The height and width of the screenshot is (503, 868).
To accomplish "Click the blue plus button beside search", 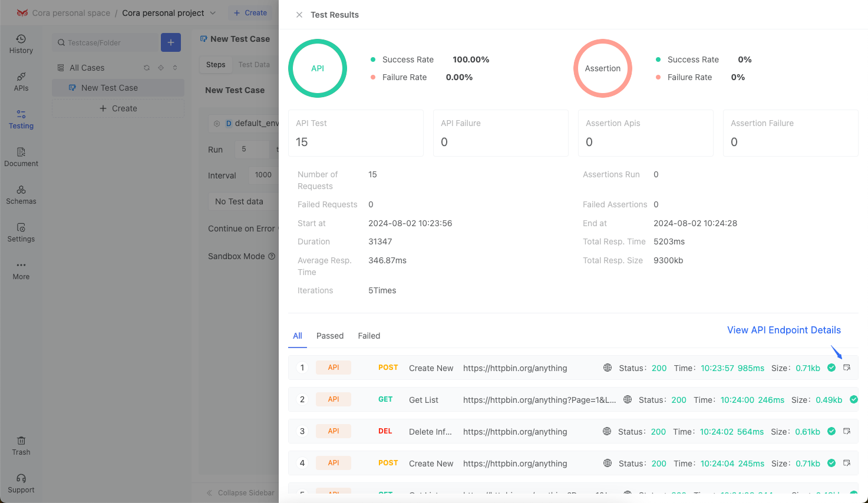I will 171,42.
